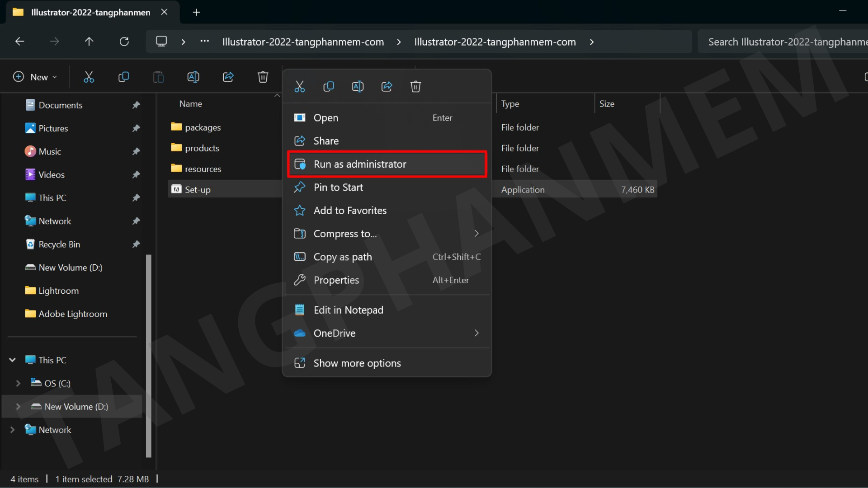Expand the hidden breadcrumb path ellipsis
This screenshot has width=868, height=488.
[205, 42]
